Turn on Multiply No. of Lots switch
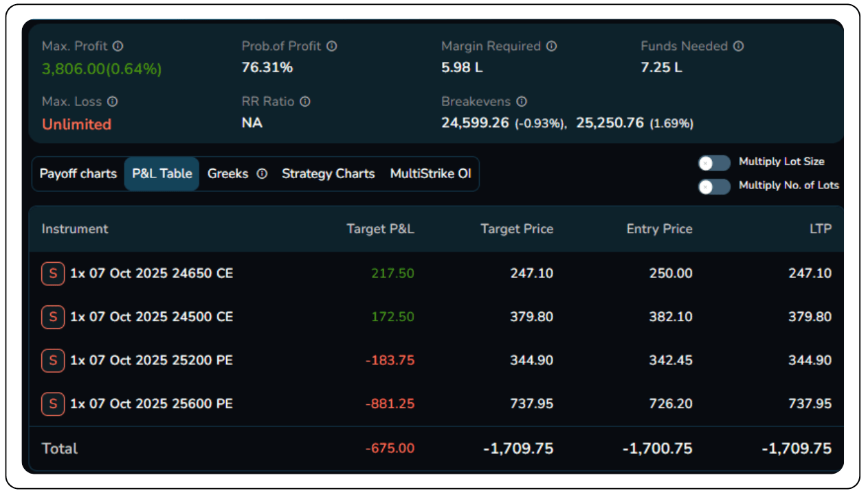Image resolution: width=868 pixels, height=493 pixels. tap(714, 186)
